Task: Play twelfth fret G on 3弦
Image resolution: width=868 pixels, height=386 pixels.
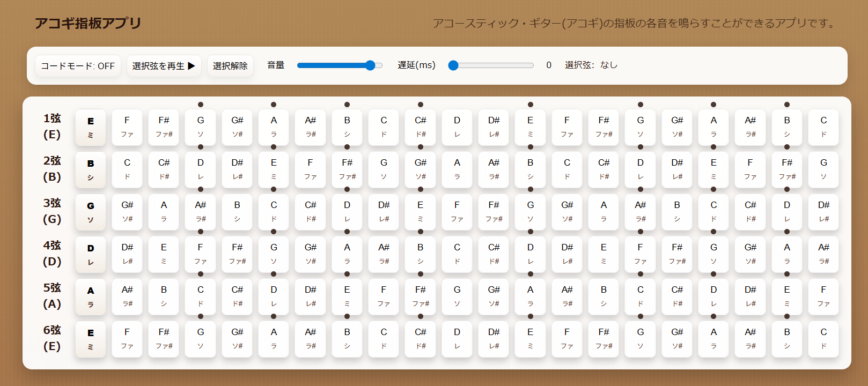Action: tap(530, 212)
